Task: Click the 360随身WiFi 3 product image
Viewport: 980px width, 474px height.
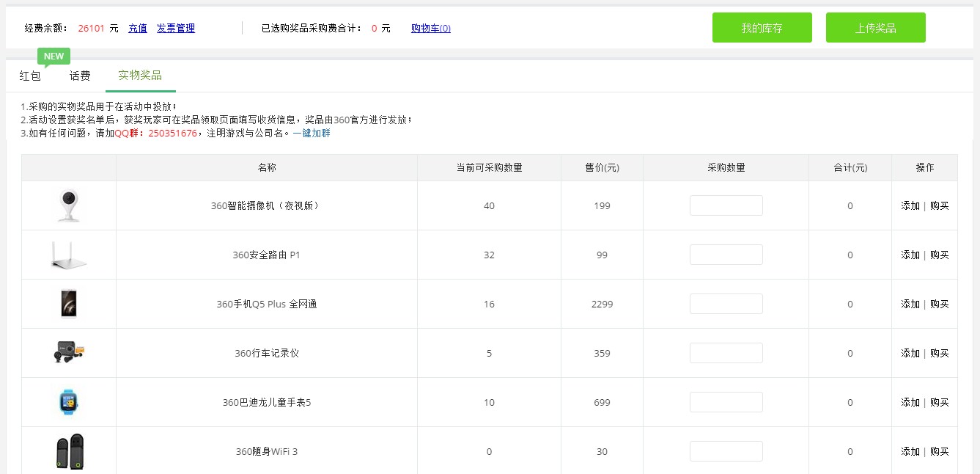Action: click(70, 451)
